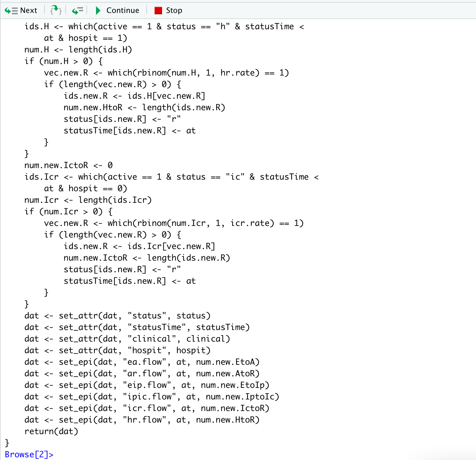The width and height of the screenshot is (476, 460).
Task: Click Continue to resume execution
Action: (117, 11)
